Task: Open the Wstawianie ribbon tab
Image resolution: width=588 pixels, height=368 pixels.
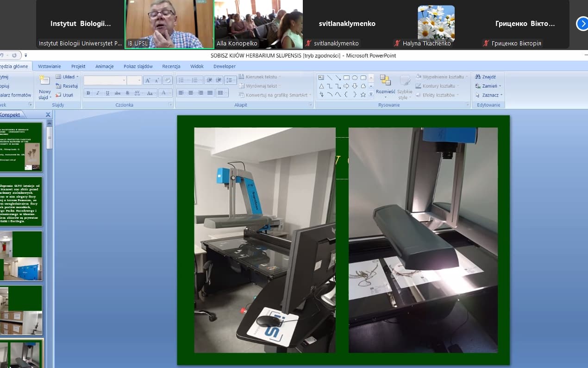Action: coord(49,66)
